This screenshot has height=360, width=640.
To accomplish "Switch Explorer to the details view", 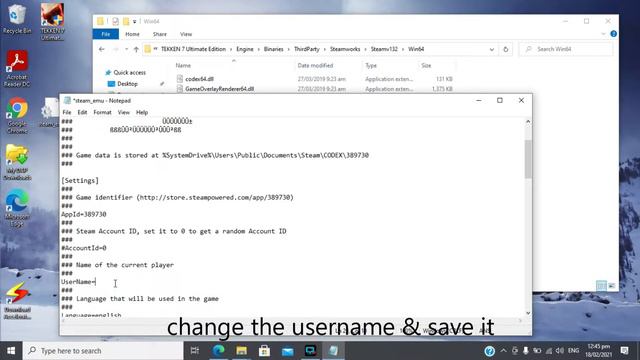I will click(x=601, y=286).
